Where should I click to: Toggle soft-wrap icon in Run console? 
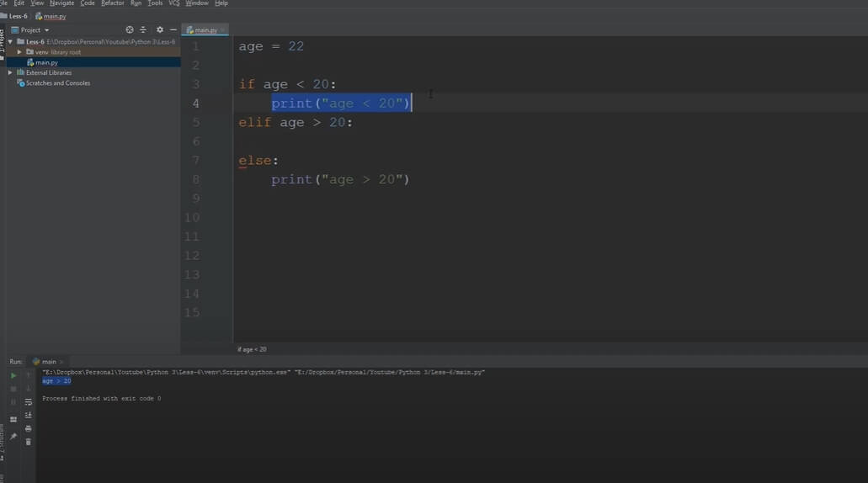[29, 402]
